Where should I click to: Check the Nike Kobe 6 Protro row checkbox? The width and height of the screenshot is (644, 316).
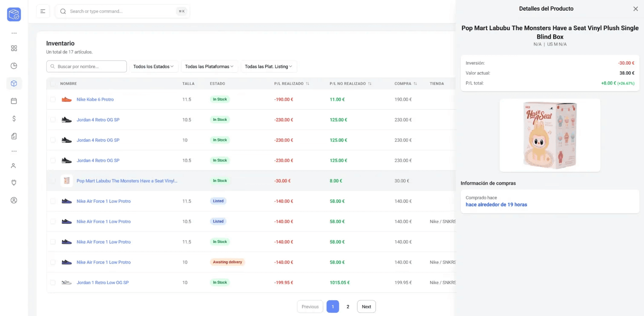[53, 100]
